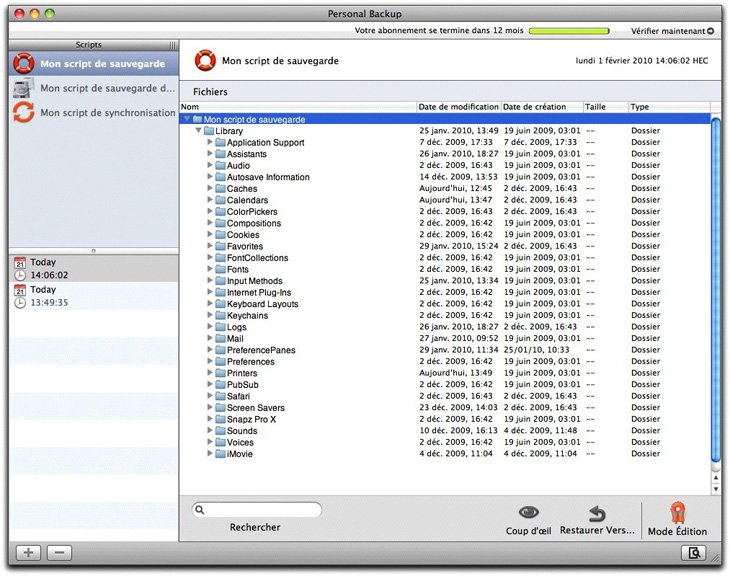Expand the Caches folder
Image resolution: width=730 pixels, height=576 pixels.
point(210,188)
